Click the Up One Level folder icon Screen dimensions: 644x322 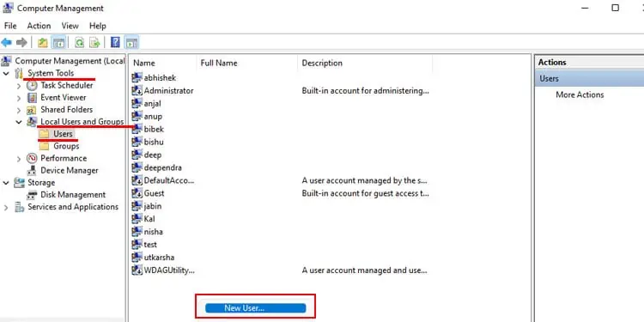tap(43, 42)
